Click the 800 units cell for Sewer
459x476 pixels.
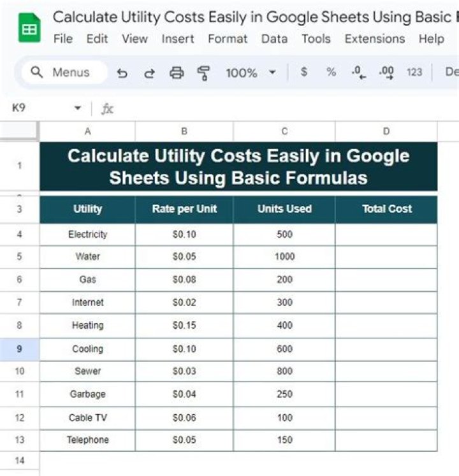284,371
